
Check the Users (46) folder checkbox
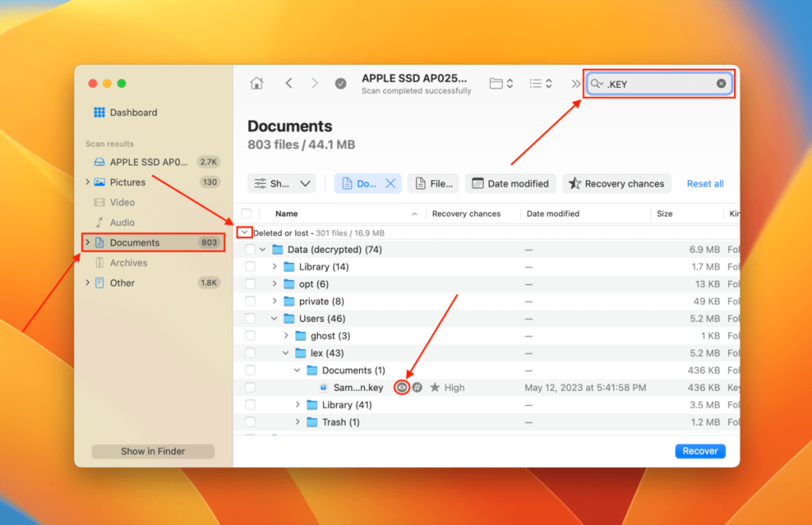pyautogui.click(x=250, y=319)
